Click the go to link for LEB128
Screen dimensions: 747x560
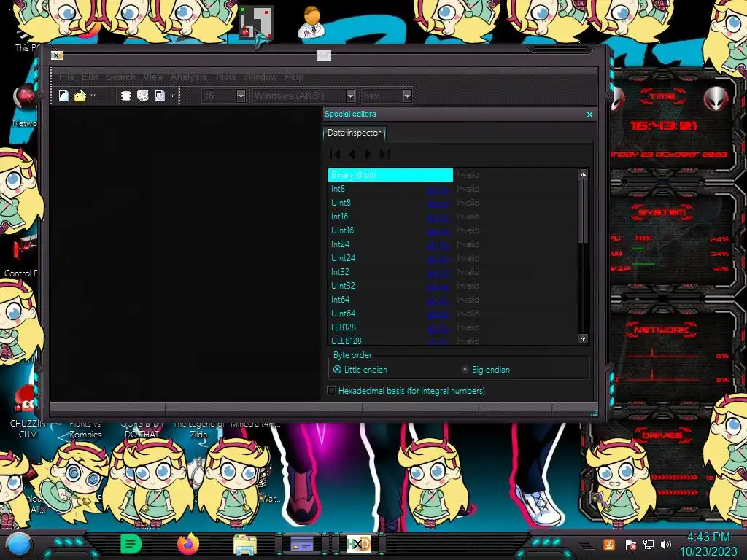(438, 327)
